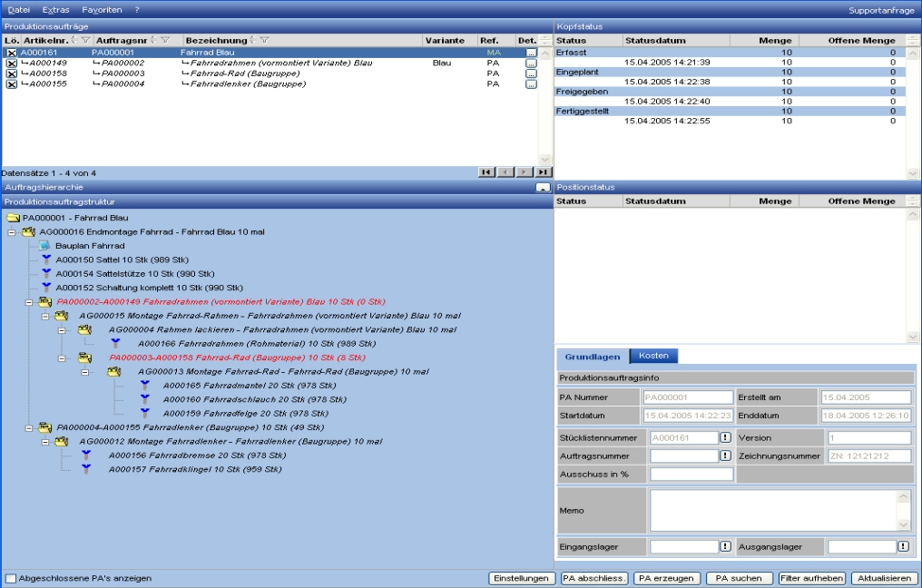Open details button for order PA000002

531,64
